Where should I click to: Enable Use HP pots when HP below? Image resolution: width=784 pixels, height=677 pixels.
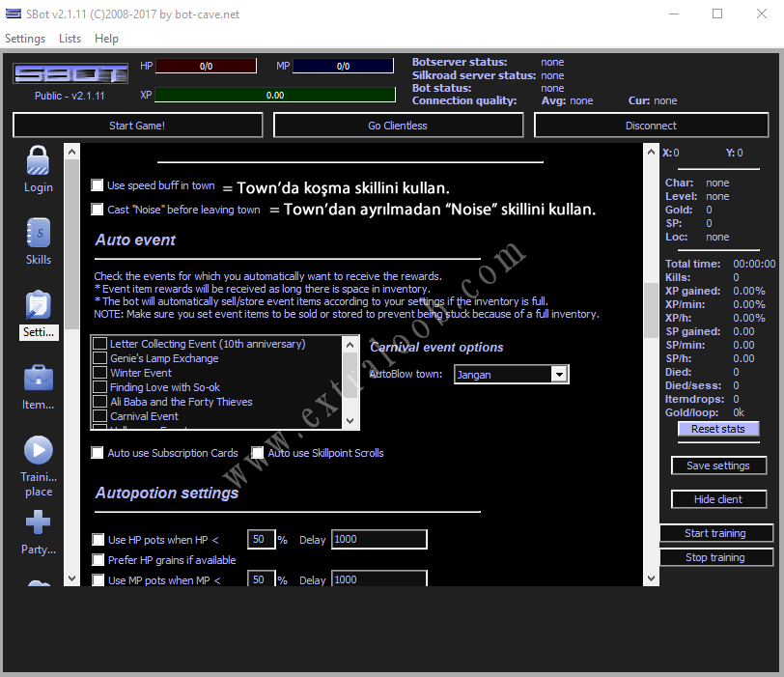coord(98,540)
